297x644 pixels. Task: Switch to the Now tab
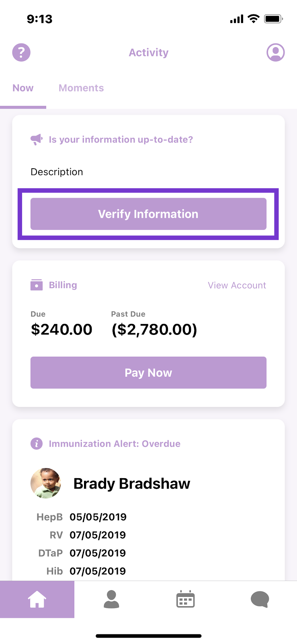tap(23, 88)
